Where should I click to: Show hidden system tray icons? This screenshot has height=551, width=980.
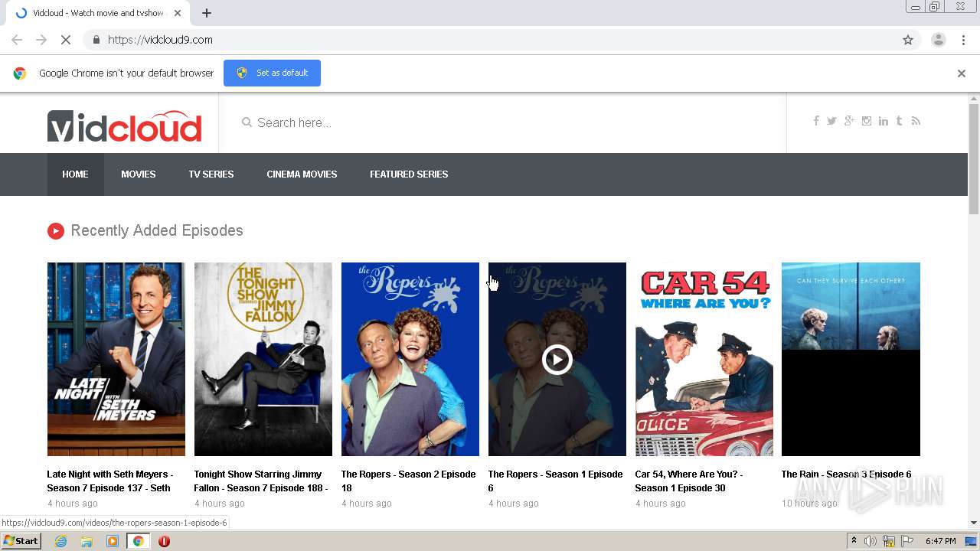854,541
